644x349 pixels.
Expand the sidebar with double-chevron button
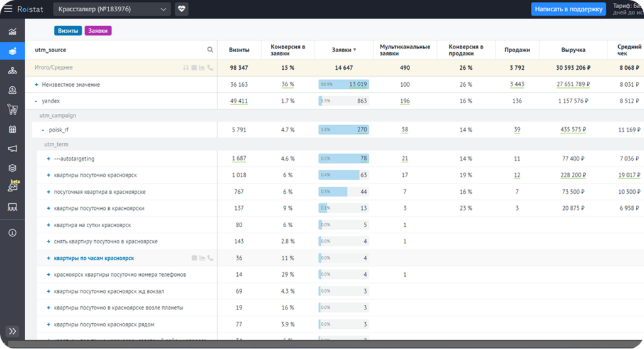(13, 331)
